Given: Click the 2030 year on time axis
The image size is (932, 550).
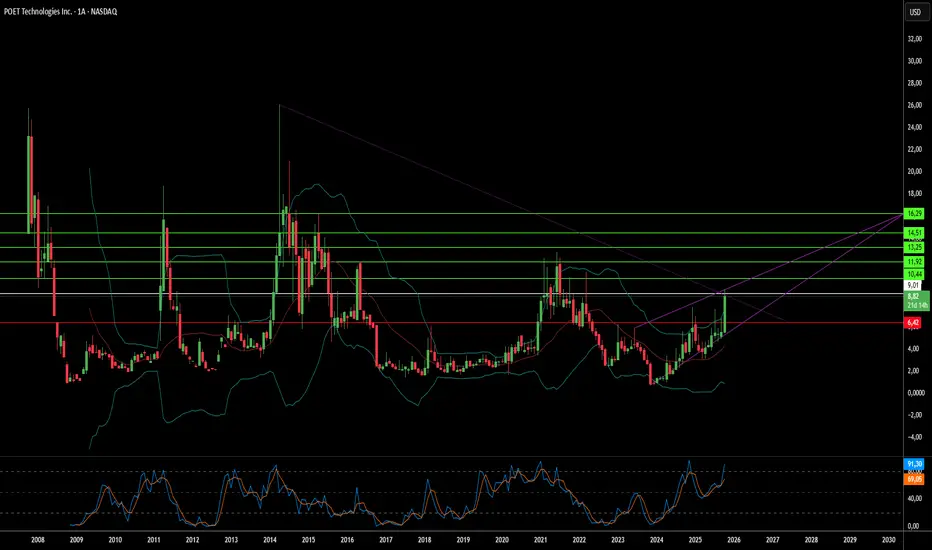Looking at the screenshot, I should (x=889, y=540).
